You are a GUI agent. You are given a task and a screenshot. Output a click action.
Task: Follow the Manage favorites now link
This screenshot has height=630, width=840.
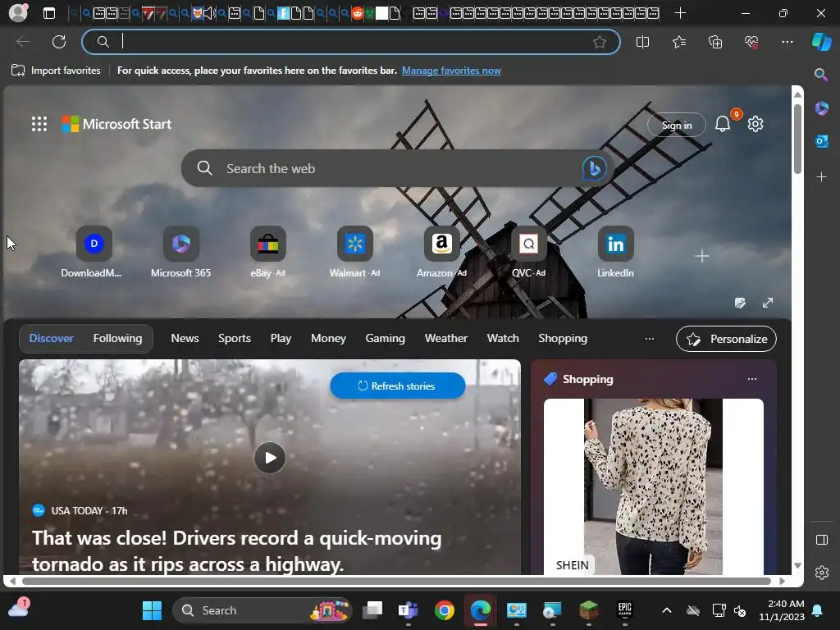[x=451, y=71]
